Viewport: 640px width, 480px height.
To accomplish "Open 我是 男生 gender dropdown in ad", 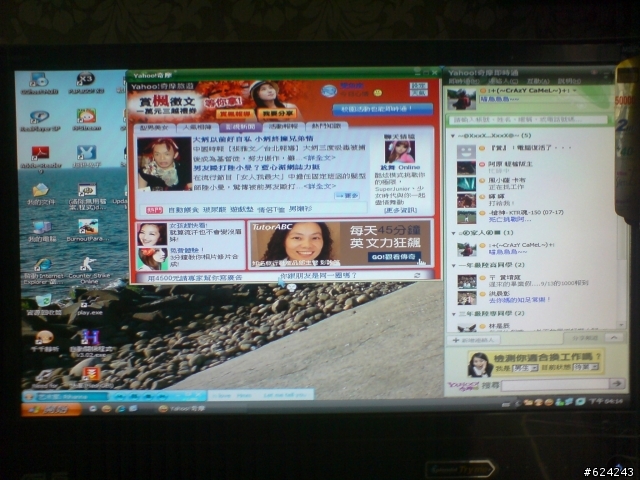I will (x=525, y=368).
